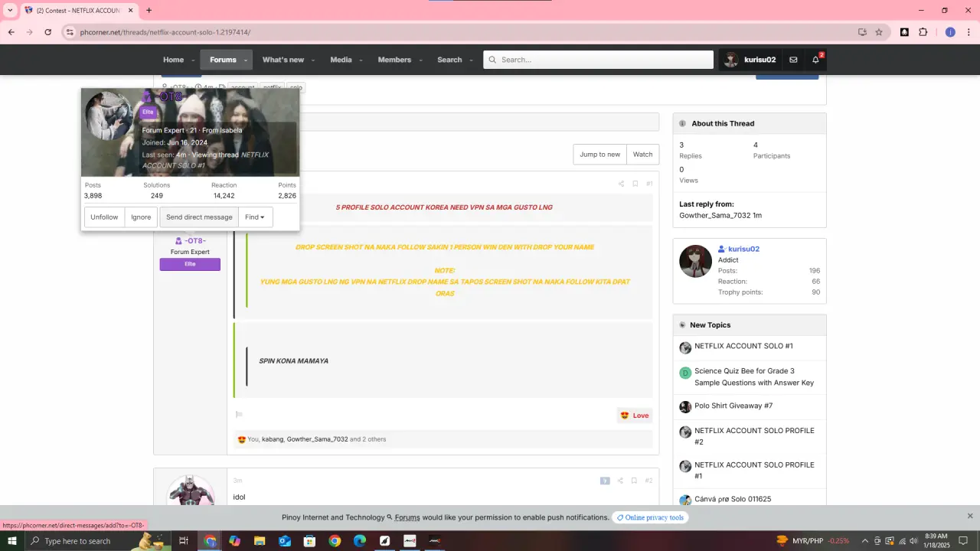Click Jump to new button
980x551 pixels.
click(x=600, y=155)
